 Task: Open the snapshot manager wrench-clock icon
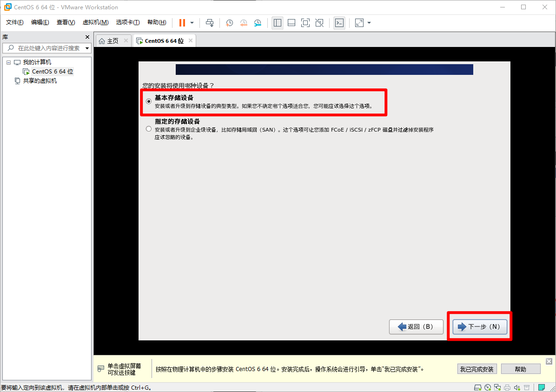(x=258, y=23)
